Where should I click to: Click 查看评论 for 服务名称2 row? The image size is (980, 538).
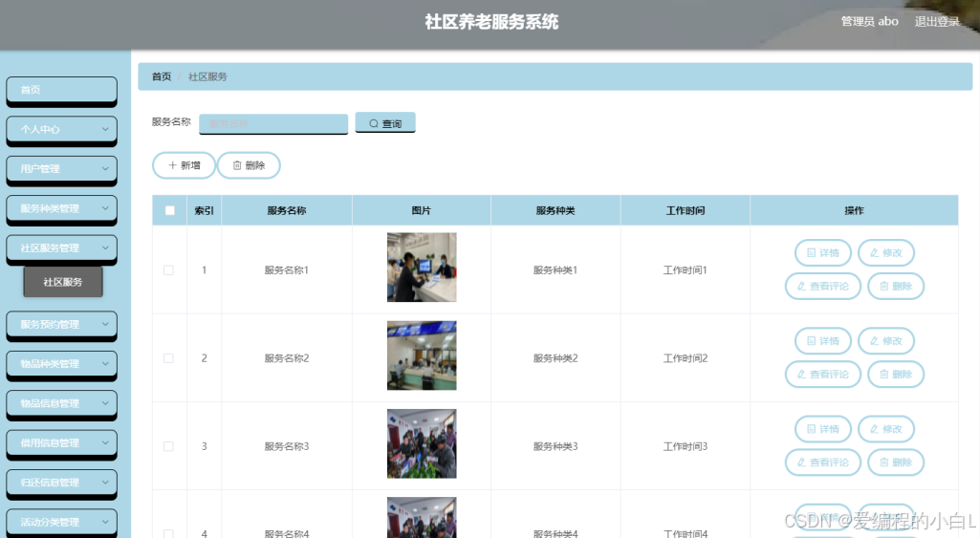[822, 375]
